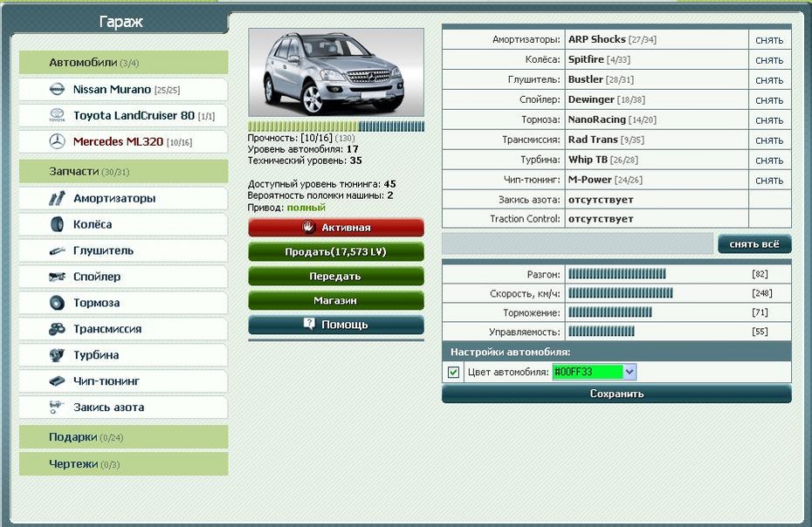
Task: Click the Mercedes ML320 car photo
Action: click(336, 72)
